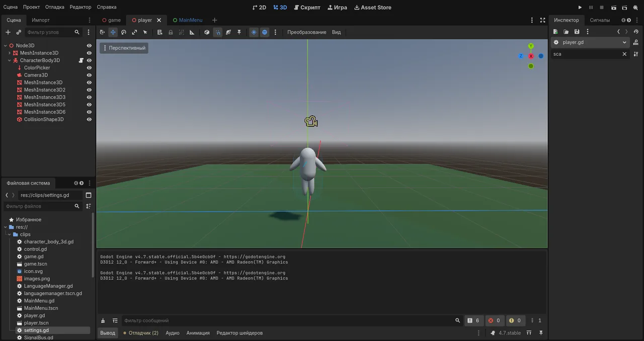Select the Rotate mode tool
This screenshot has height=341, width=644.
pyautogui.click(x=124, y=32)
